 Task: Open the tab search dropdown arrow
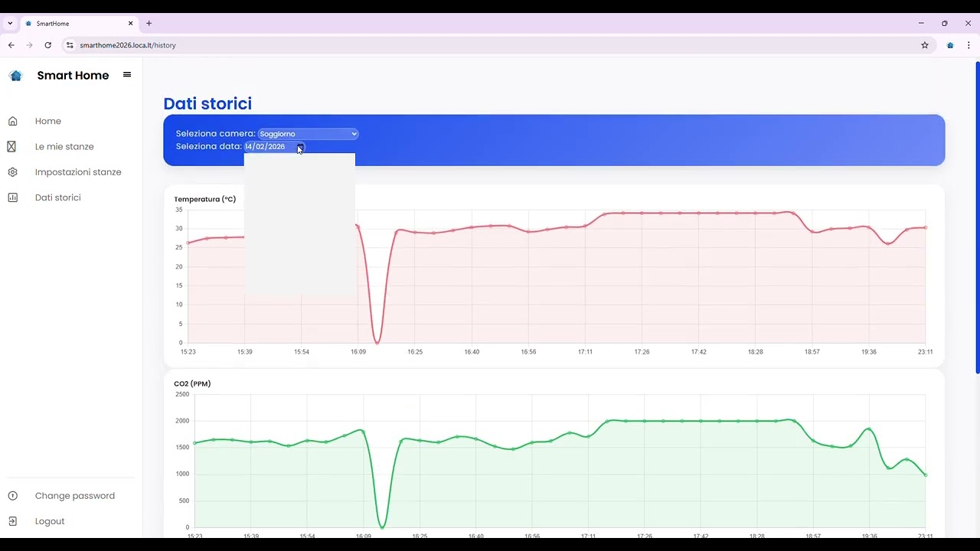point(10,24)
